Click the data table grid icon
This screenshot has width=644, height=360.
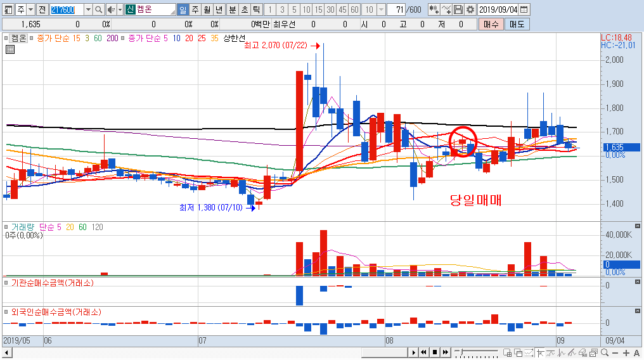click(x=10, y=49)
